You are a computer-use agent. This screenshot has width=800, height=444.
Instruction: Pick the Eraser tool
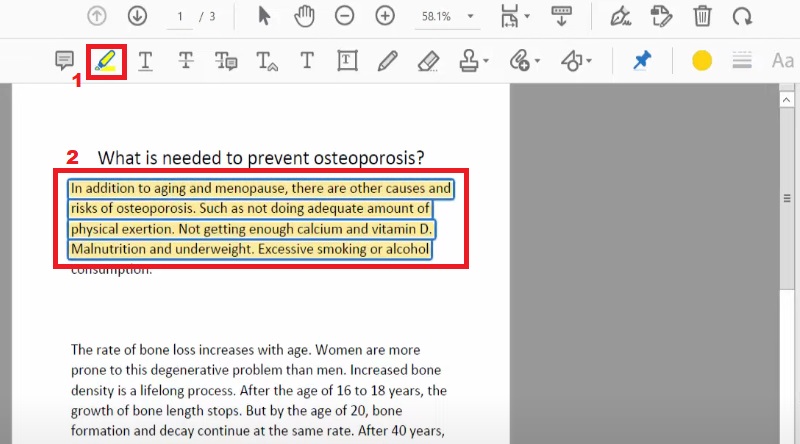point(429,61)
